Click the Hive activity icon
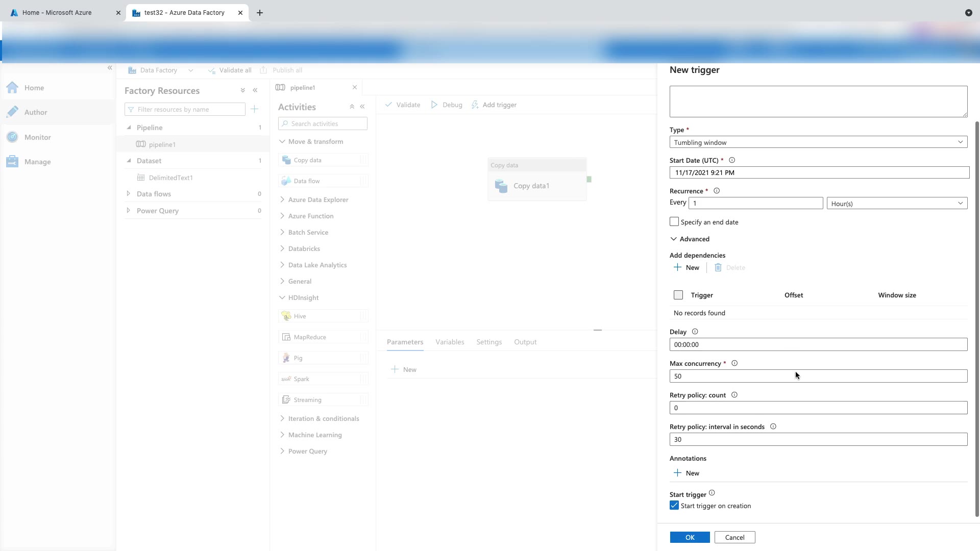Screen dimensions: 980x551 (286, 316)
